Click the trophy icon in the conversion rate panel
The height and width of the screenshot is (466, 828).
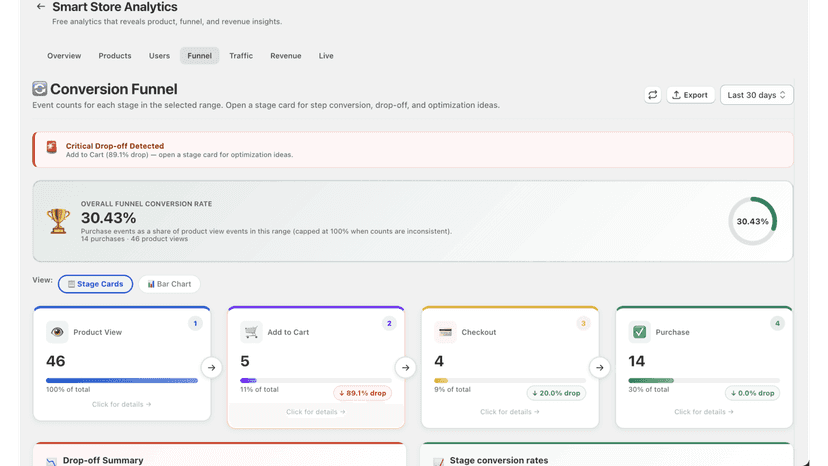pos(58,221)
